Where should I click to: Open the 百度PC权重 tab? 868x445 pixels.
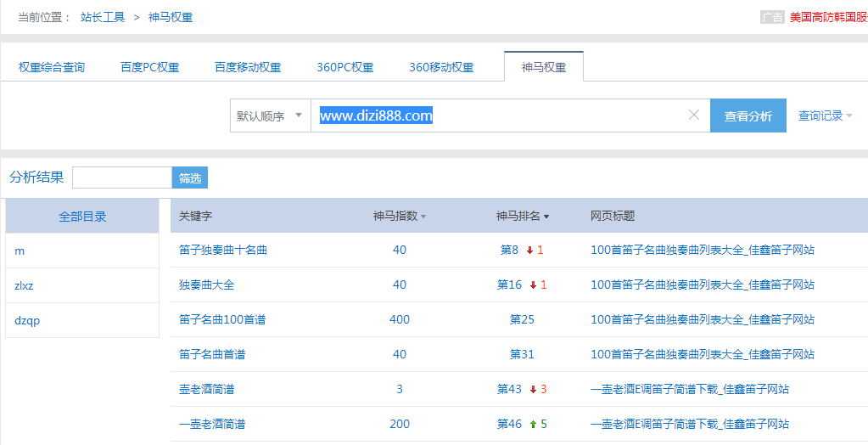pos(150,68)
